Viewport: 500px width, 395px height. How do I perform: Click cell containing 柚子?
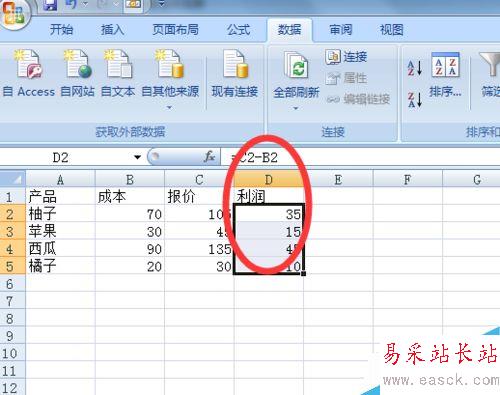(60, 214)
